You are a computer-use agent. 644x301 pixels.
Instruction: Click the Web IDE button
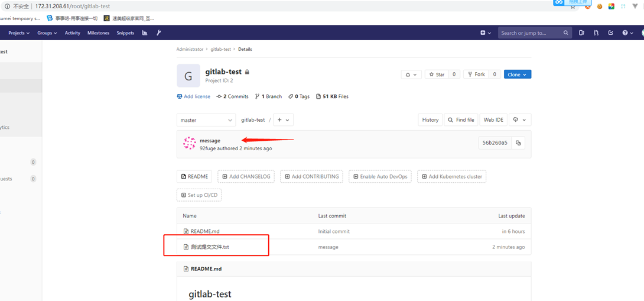(493, 120)
